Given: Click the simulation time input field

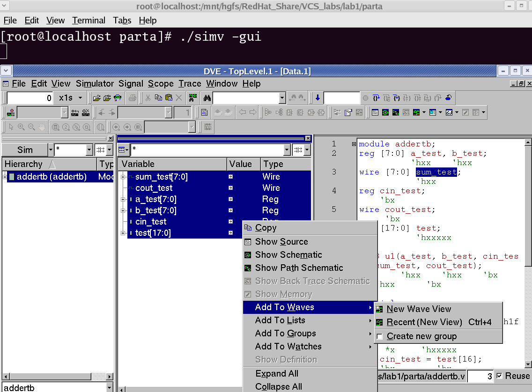Looking at the screenshot, I should click(30, 98).
